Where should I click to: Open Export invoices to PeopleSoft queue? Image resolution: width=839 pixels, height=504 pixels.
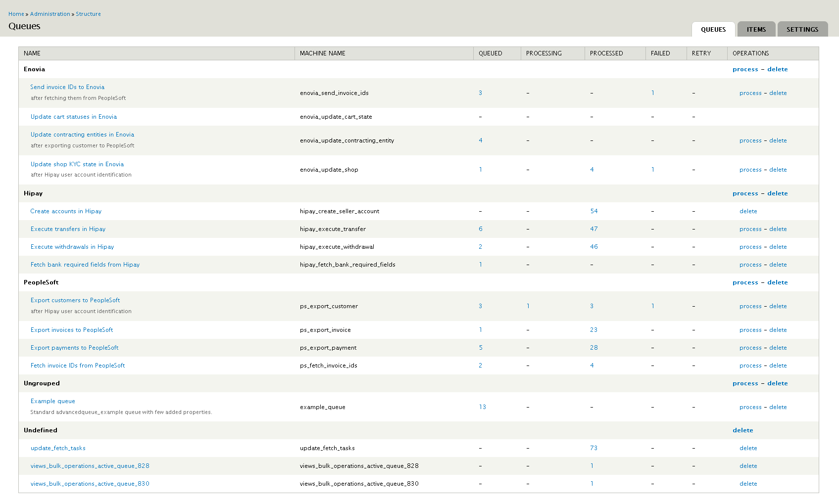[72, 330]
